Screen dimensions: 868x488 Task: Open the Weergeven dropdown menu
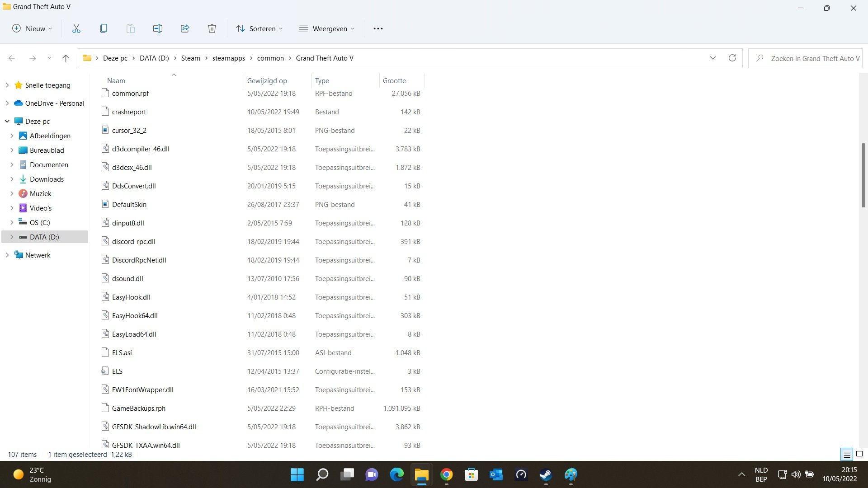[x=327, y=28]
